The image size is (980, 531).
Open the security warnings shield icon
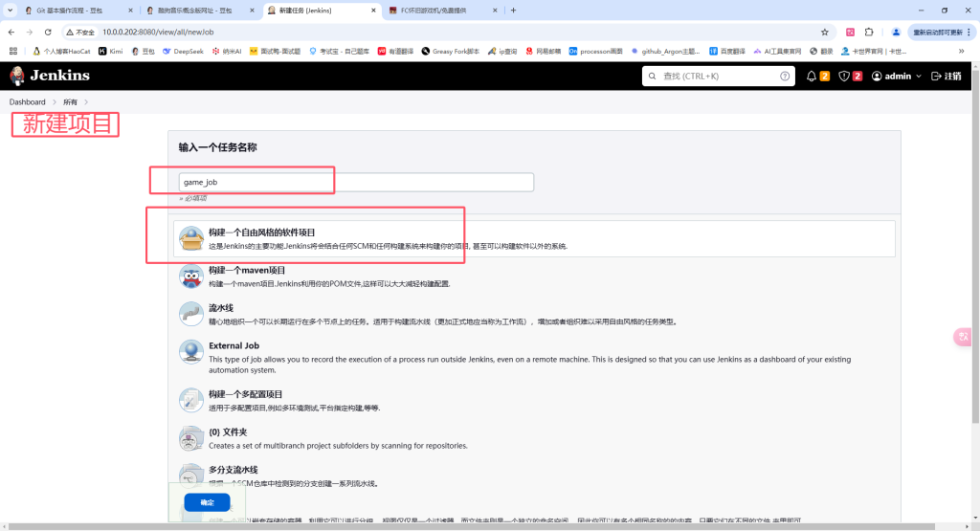(844, 76)
